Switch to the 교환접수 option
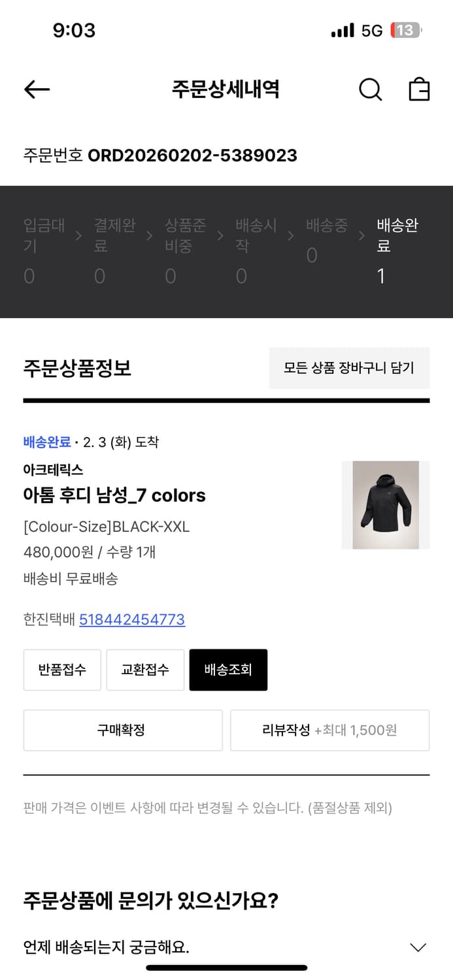Viewport: 453px width, 980px height. 145,670
